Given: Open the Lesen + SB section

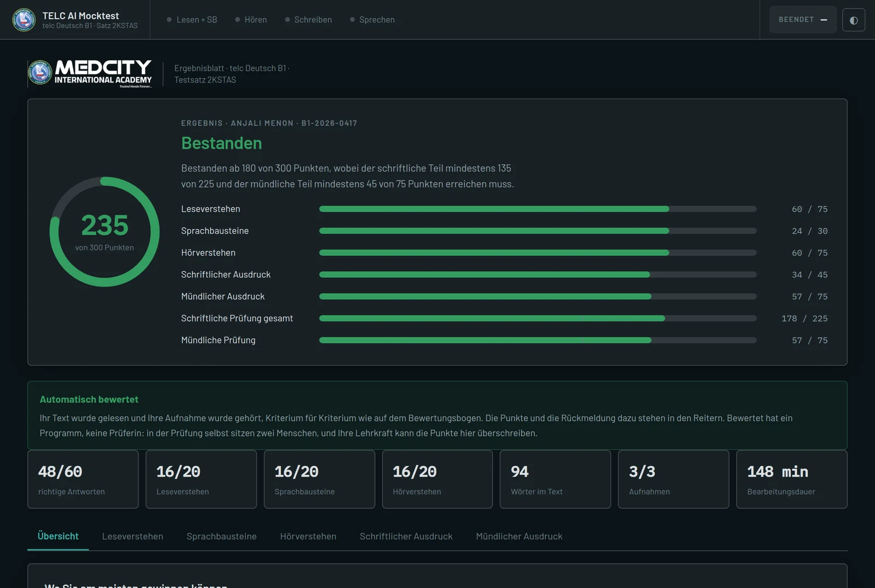Looking at the screenshot, I should click(192, 20).
